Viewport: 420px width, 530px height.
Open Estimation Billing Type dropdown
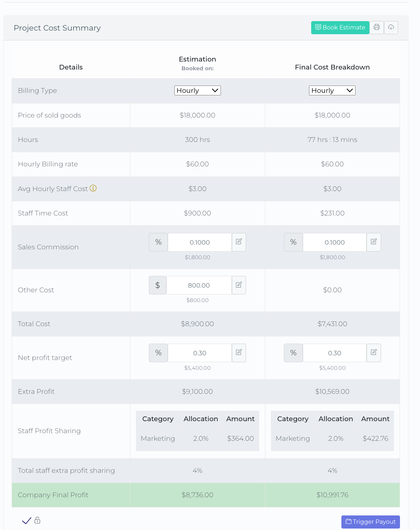point(197,90)
